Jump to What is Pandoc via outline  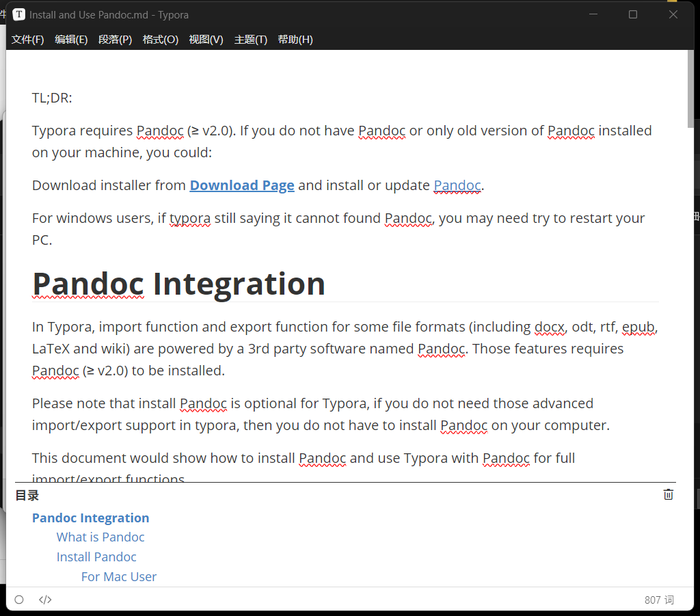pyautogui.click(x=100, y=537)
